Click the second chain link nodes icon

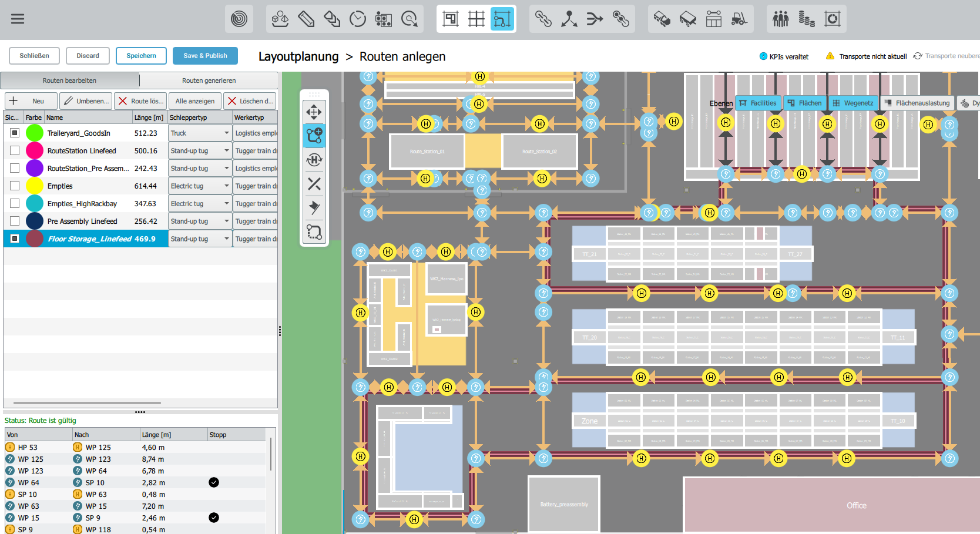pyautogui.click(x=621, y=19)
